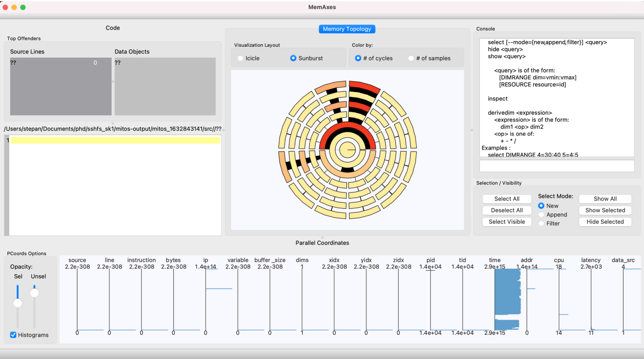Click the Show Selected button
This screenshot has height=359, width=644.
tap(605, 210)
